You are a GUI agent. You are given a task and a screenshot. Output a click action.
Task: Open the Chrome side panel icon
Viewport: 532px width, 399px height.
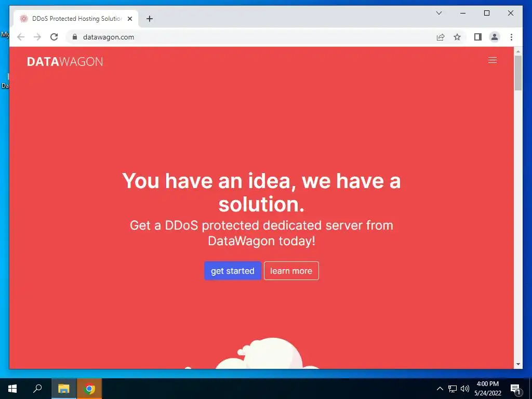coord(478,37)
